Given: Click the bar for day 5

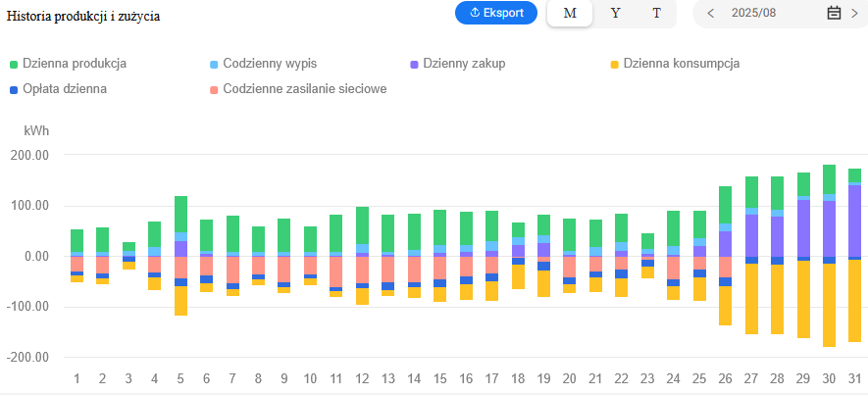Looking at the screenshot, I should [180, 255].
